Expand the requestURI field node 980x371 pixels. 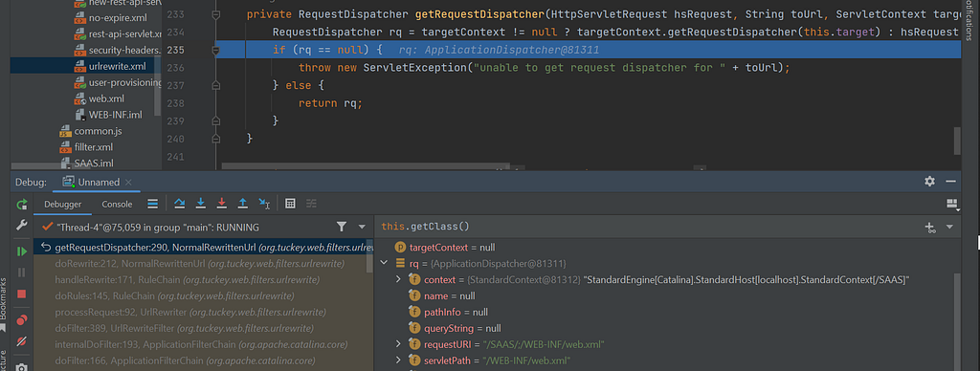tap(398, 344)
